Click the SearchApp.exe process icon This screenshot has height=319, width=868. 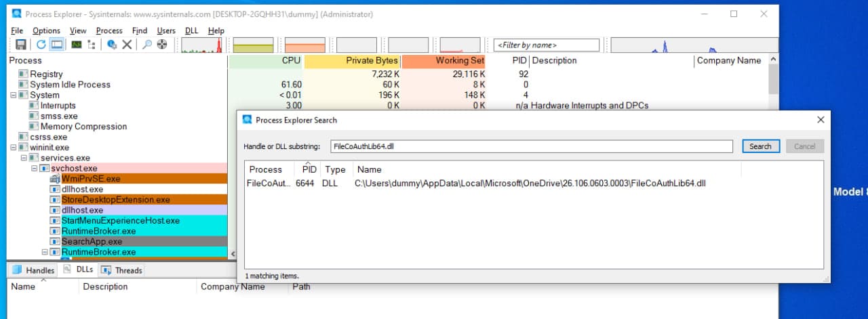click(56, 241)
